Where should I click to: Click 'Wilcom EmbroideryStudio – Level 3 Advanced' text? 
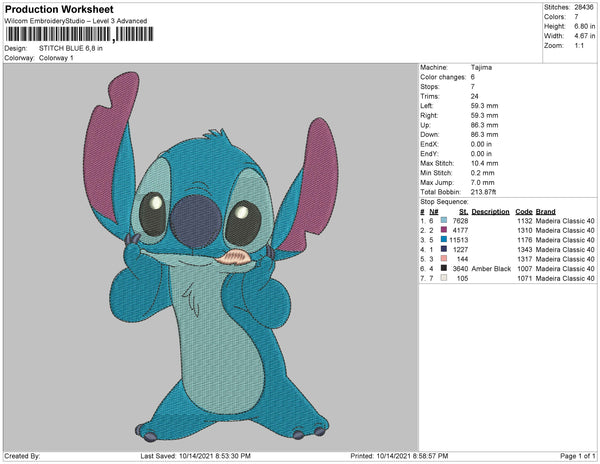coord(76,21)
